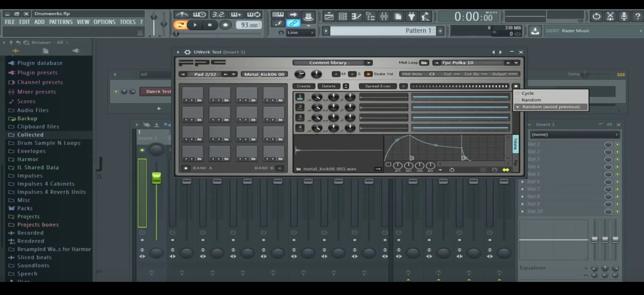Select the Drum Sample N Loops folder
The height and width of the screenshot is (295, 644).
pos(48,143)
